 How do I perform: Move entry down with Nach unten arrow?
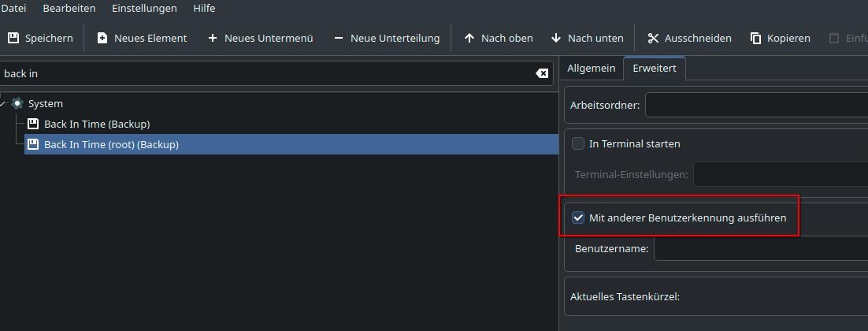click(556, 38)
